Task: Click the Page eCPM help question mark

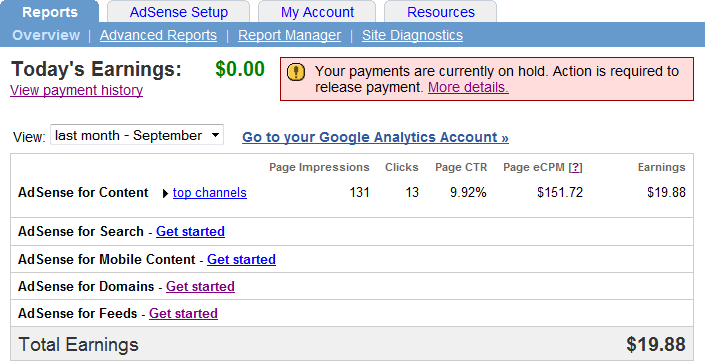Action: (x=575, y=167)
